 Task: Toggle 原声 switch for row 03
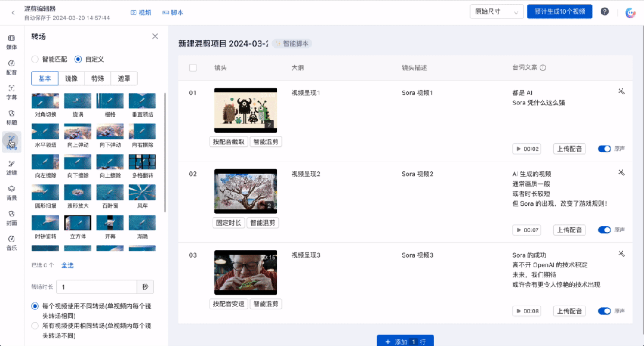coord(604,311)
